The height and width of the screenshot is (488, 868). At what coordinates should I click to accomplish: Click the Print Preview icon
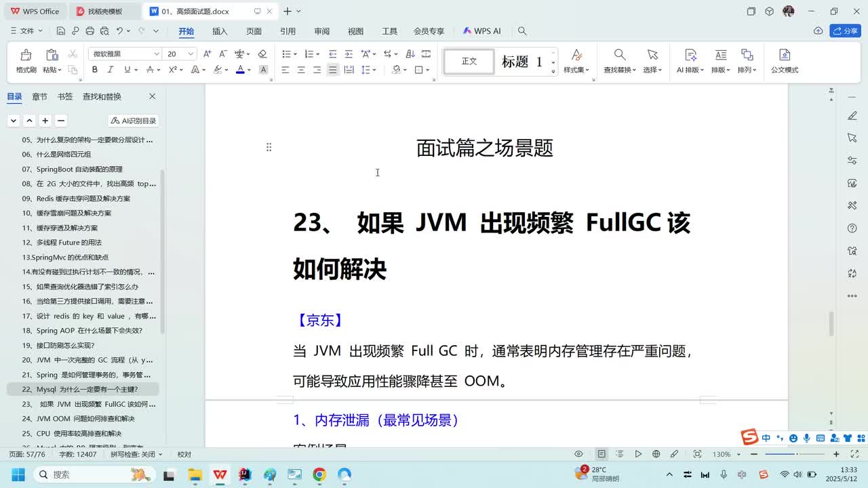point(104,31)
